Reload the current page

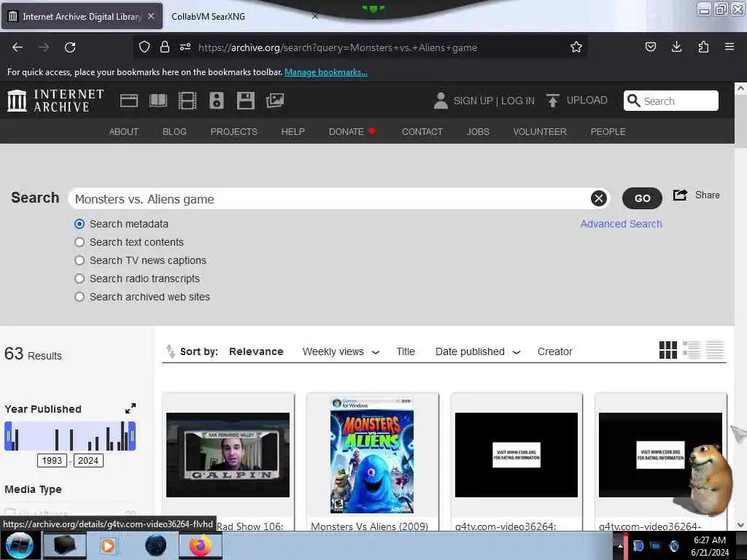click(70, 47)
